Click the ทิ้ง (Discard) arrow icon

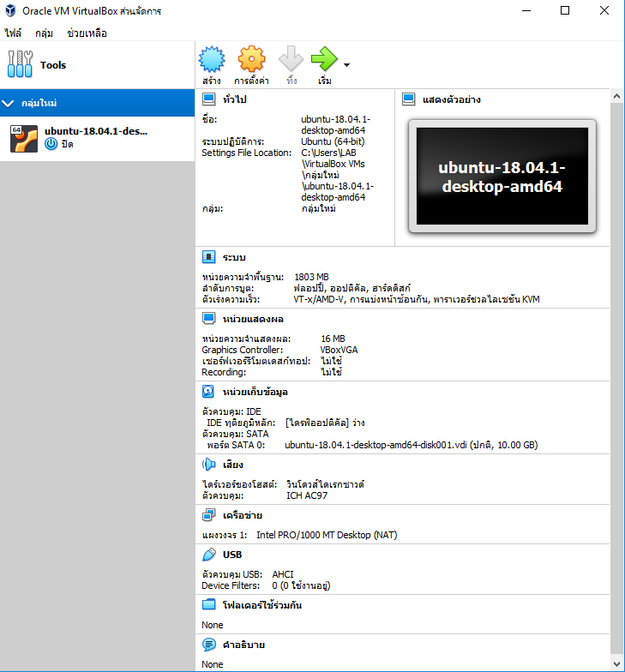coord(291,61)
